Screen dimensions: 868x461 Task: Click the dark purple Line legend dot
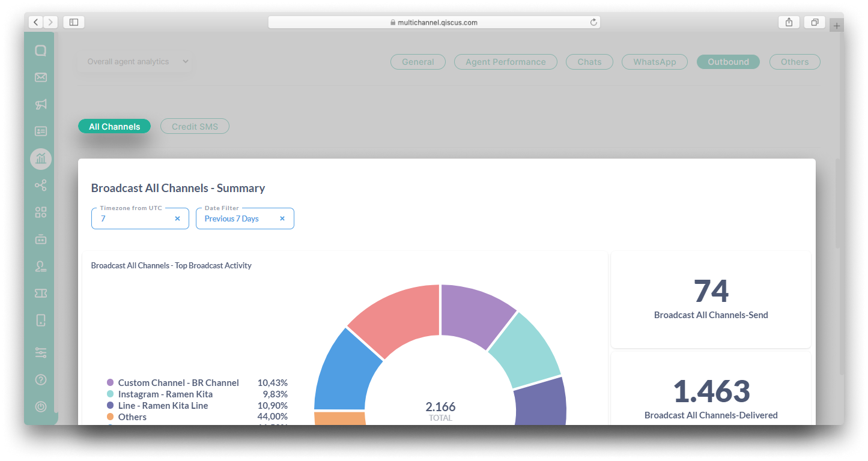pyautogui.click(x=110, y=405)
